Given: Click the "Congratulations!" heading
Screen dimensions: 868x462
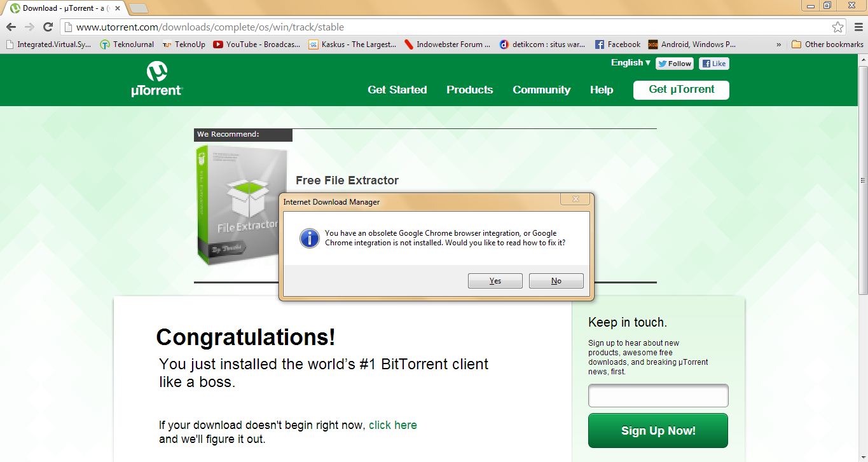Looking at the screenshot, I should pos(245,337).
